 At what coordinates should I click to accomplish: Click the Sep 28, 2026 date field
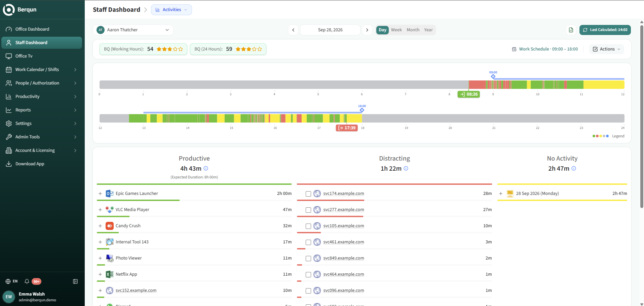(x=330, y=30)
